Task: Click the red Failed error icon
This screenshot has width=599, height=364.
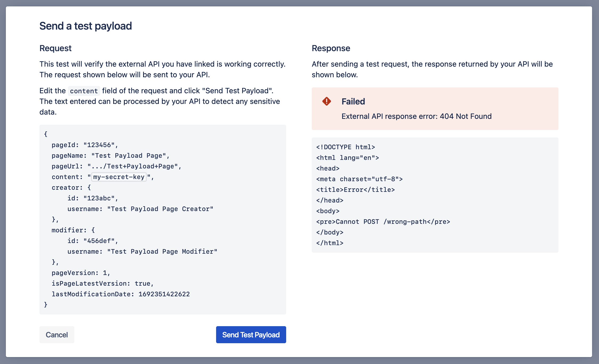Action: (326, 101)
